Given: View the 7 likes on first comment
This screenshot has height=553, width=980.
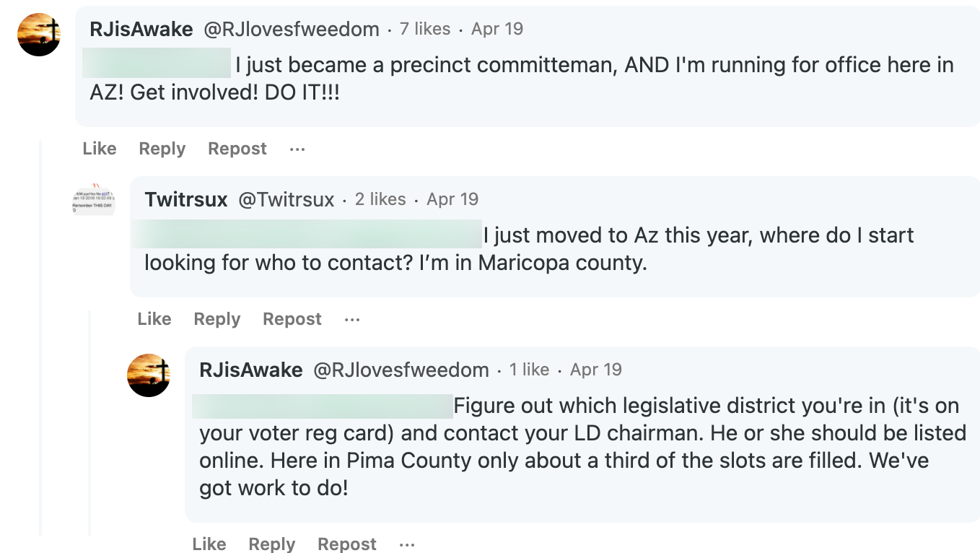Looking at the screenshot, I should point(425,29).
